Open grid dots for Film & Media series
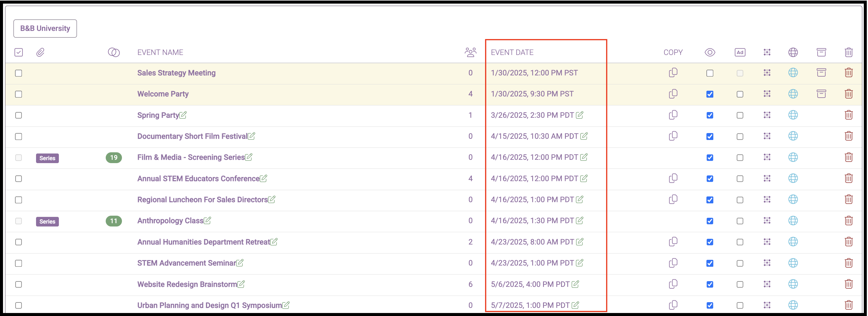Screen dimensions: 868x316 coord(767,157)
